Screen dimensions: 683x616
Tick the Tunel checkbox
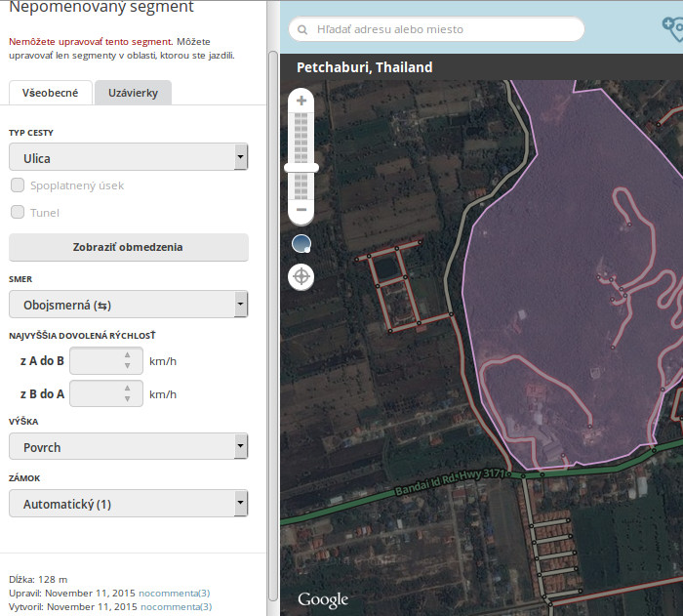[x=18, y=212]
